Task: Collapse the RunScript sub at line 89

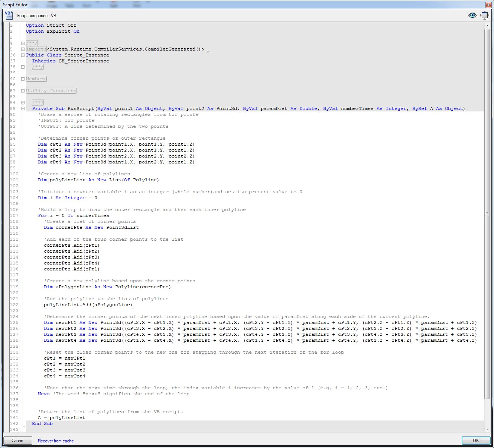Action: pyautogui.click(x=23, y=108)
